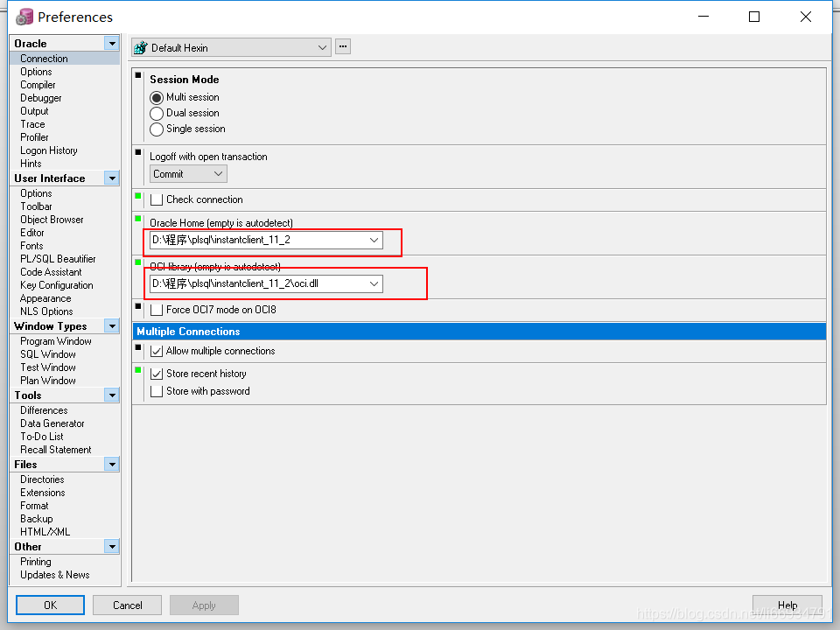Collapse the Files section arrow
The height and width of the screenshot is (630, 840).
click(112, 465)
